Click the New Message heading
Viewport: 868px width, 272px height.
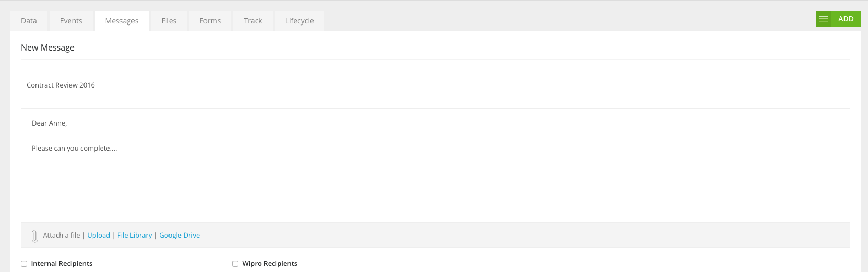[47, 47]
